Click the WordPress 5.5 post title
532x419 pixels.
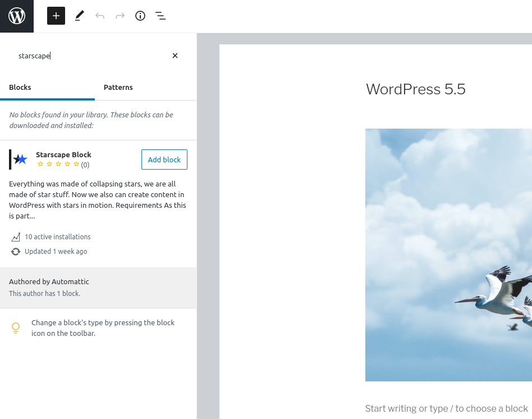(x=416, y=89)
